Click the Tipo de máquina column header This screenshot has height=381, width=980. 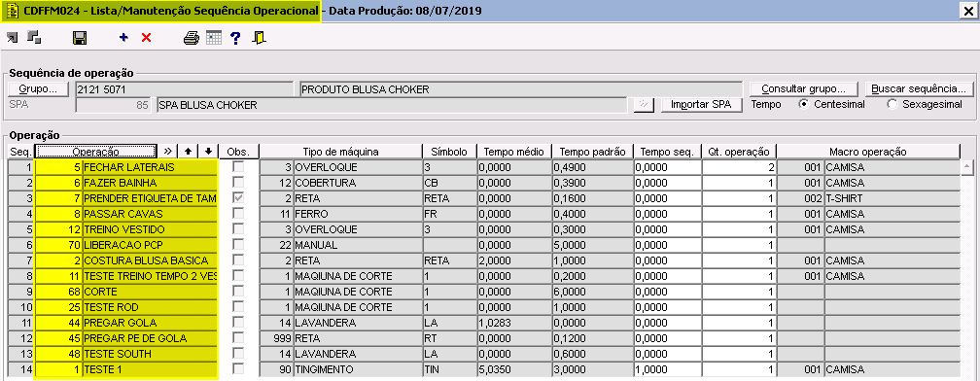340,152
